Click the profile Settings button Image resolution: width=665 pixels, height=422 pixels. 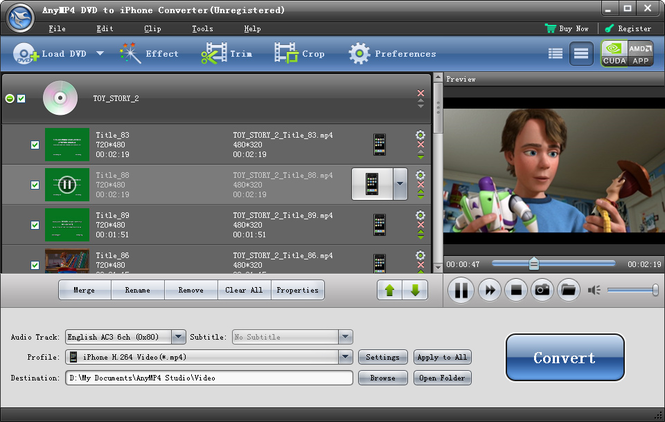[x=383, y=357]
